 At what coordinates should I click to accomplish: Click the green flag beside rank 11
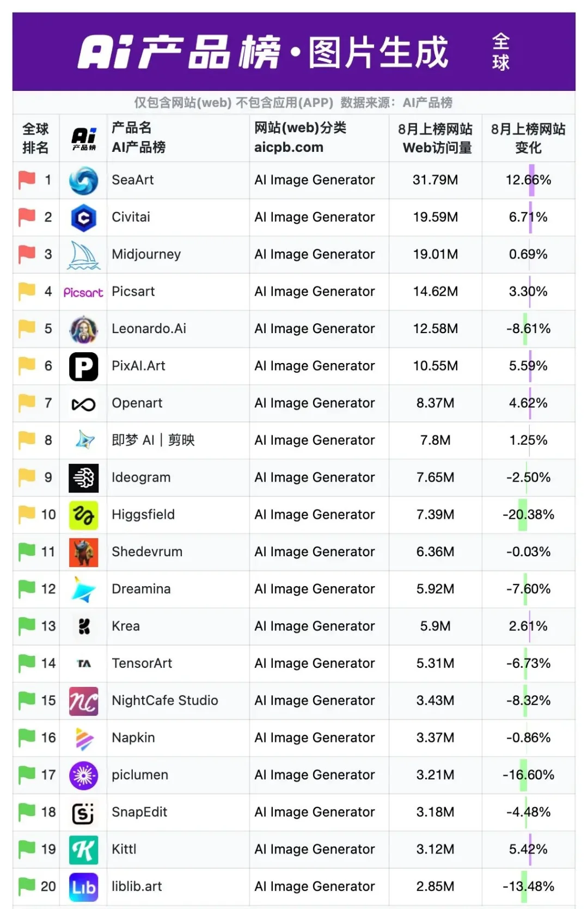[x=26, y=551]
